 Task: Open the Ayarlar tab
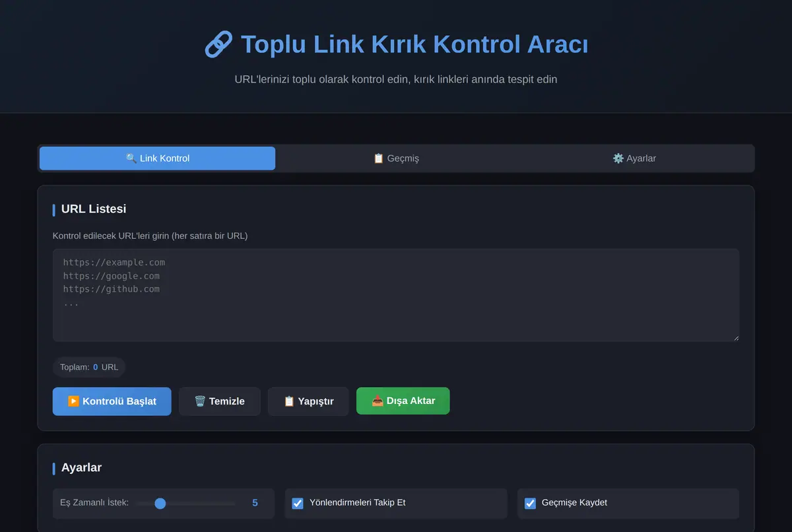point(634,158)
